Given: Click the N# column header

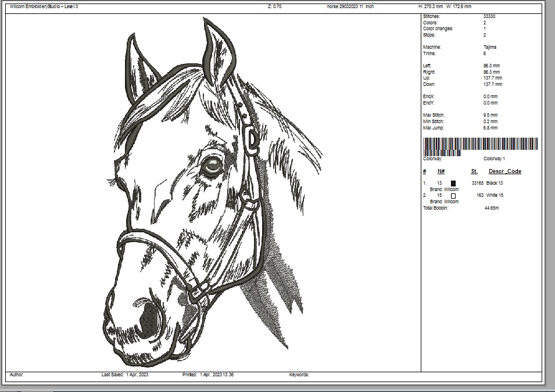Looking at the screenshot, I should pyautogui.click(x=441, y=171).
